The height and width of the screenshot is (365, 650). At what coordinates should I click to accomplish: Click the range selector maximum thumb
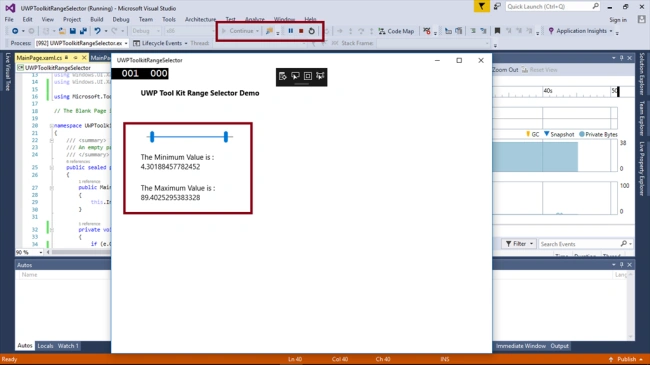[x=226, y=136]
